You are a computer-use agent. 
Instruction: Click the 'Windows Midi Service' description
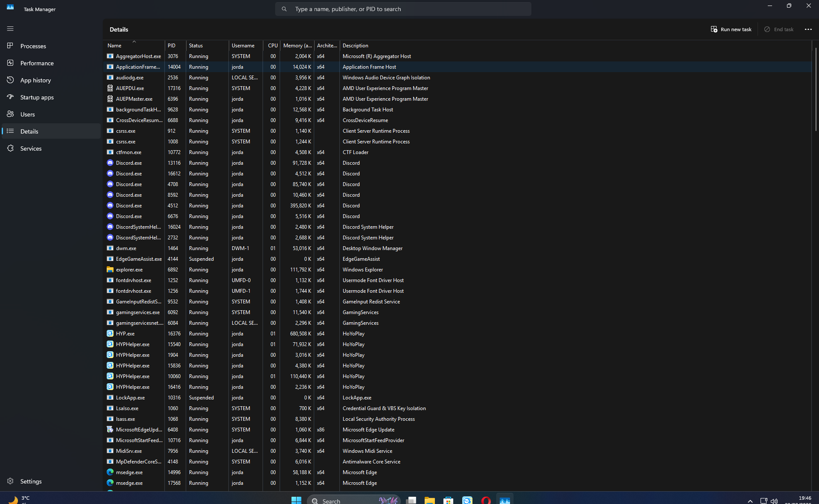(367, 451)
